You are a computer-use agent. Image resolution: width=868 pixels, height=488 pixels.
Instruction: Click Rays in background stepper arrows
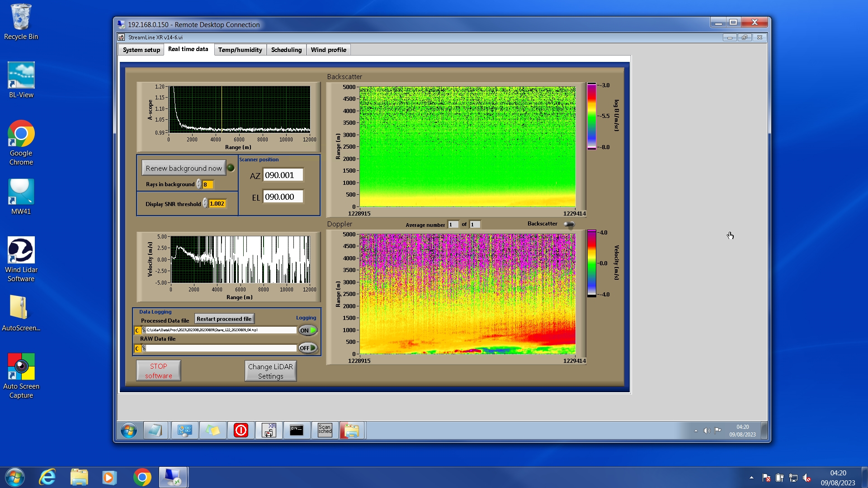[199, 184]
